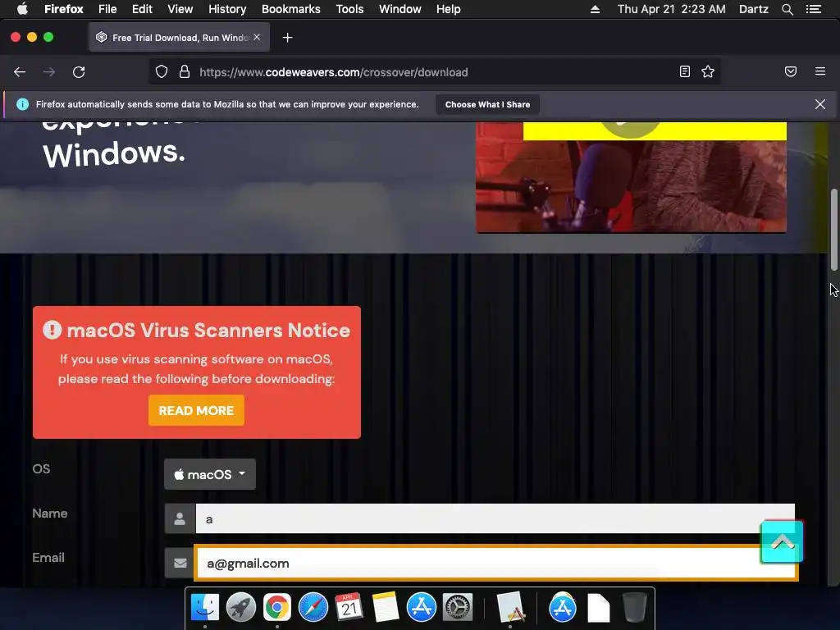Screen dimensions: 840x630
Task: Open the tracking protection shield icon
Action: [x=162, y=72]
